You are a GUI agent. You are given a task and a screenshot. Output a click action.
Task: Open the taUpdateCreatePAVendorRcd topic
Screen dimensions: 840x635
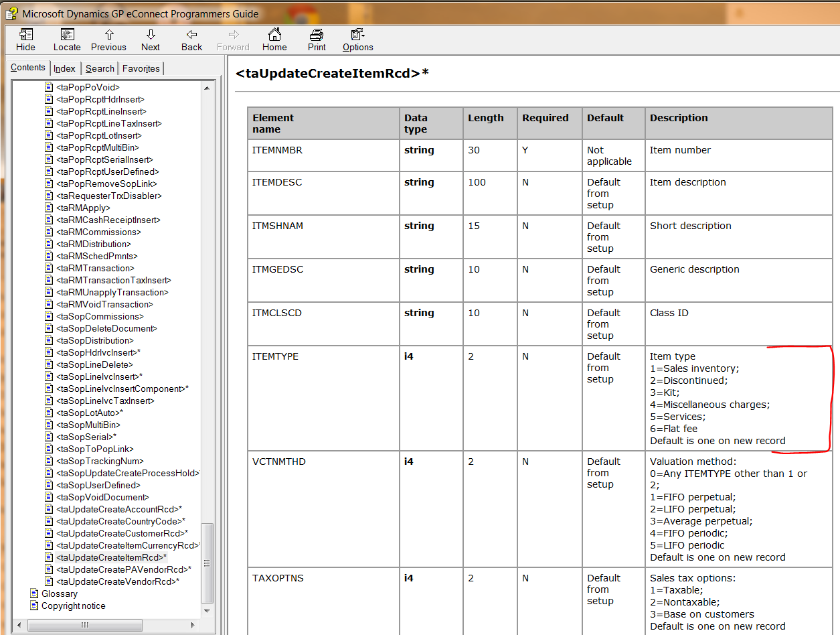click(x=124, y=569)
